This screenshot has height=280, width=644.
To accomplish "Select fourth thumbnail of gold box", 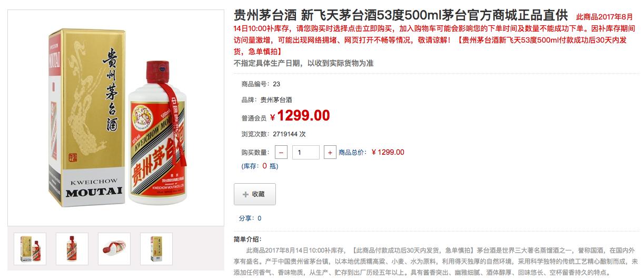I will click(x=156, y=249).
